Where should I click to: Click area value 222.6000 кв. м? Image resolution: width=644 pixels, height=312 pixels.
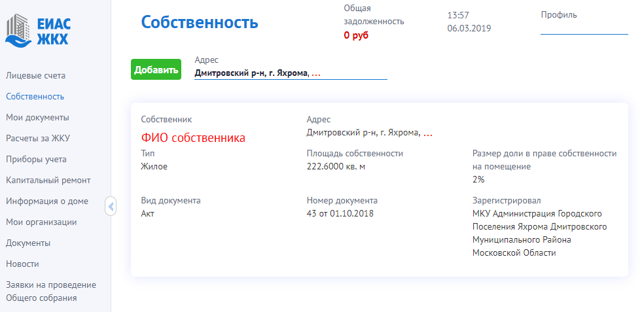pos(336,166)
